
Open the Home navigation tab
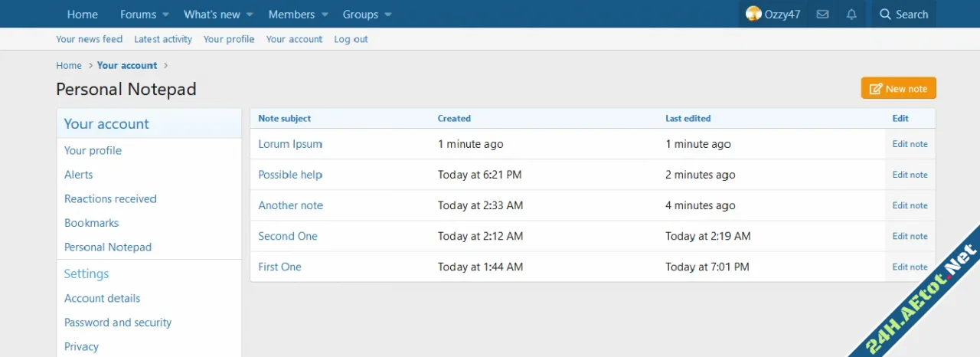pos(82,15)
